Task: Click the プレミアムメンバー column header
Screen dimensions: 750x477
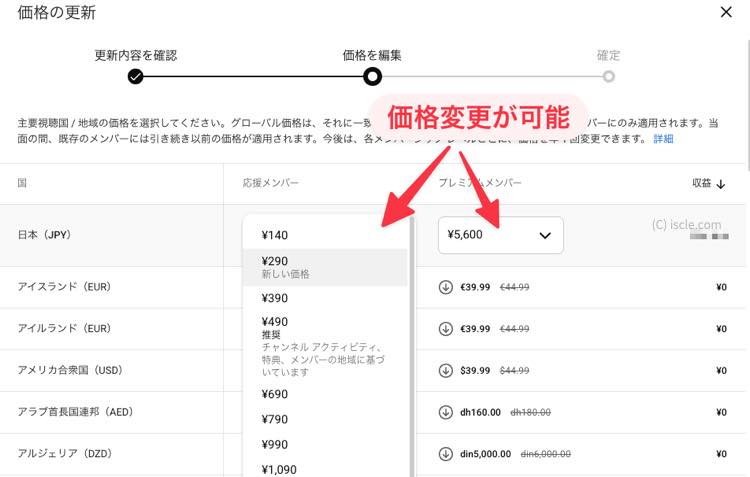Action: [x=480, y=183]
